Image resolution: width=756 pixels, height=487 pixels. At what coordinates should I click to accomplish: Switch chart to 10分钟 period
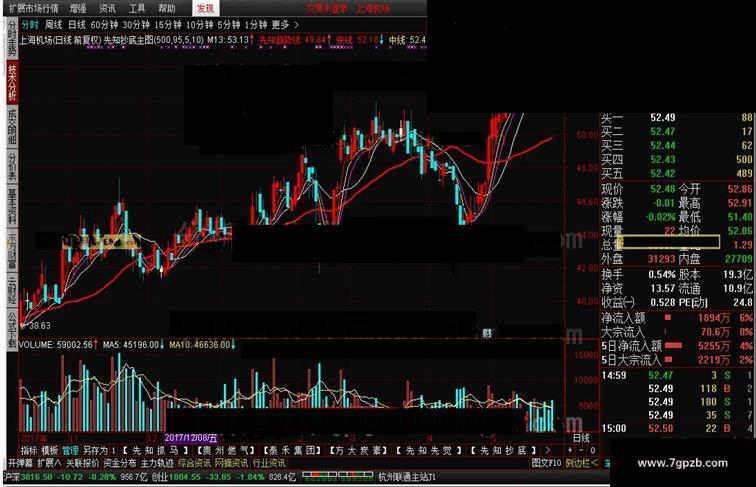200,25
